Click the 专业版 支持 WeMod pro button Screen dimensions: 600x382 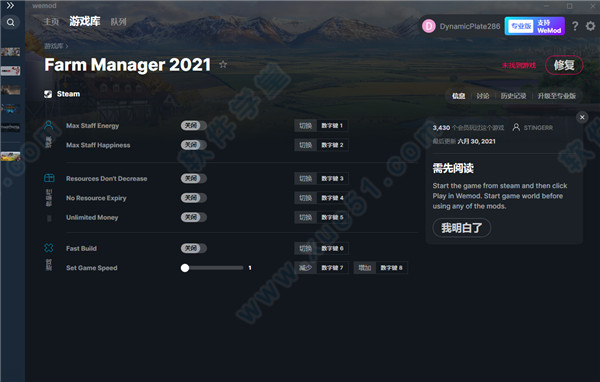click(x=535, y=26)
